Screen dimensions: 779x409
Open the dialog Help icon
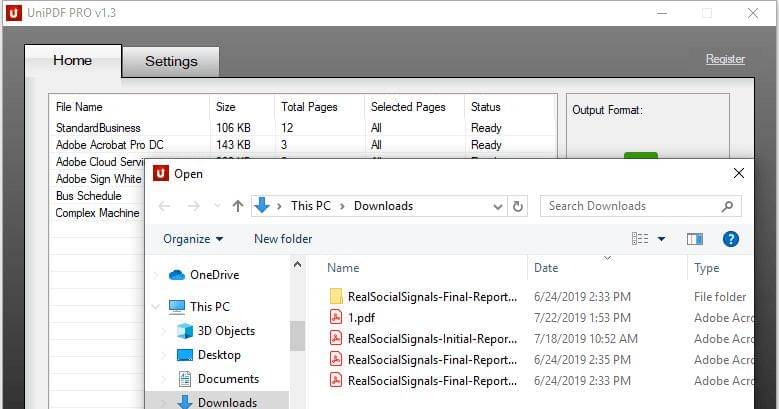click(730, 239)
